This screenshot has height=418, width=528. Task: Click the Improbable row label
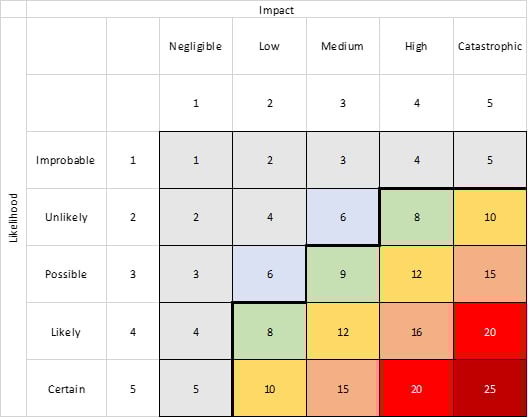tap(66, 160)
